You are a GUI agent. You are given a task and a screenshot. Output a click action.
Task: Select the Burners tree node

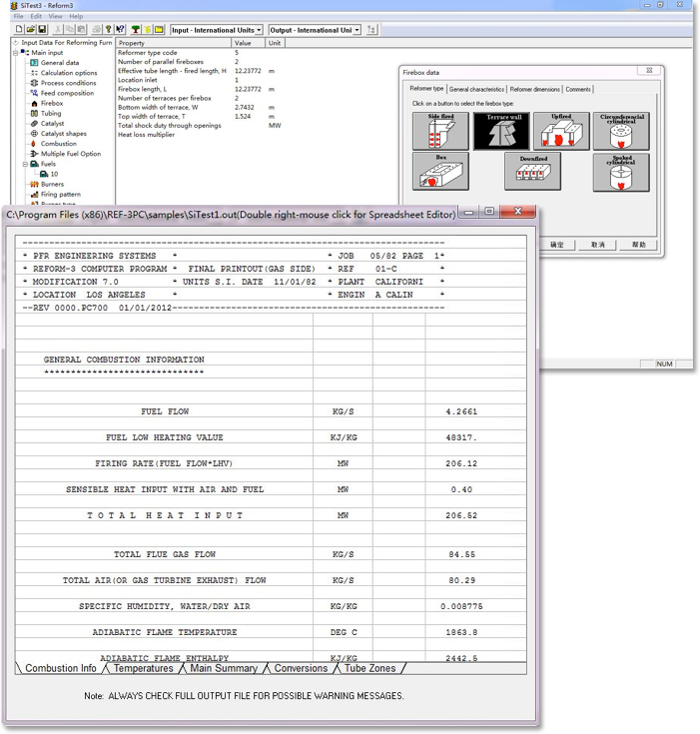pyautogui.click(x=52, y=185)
